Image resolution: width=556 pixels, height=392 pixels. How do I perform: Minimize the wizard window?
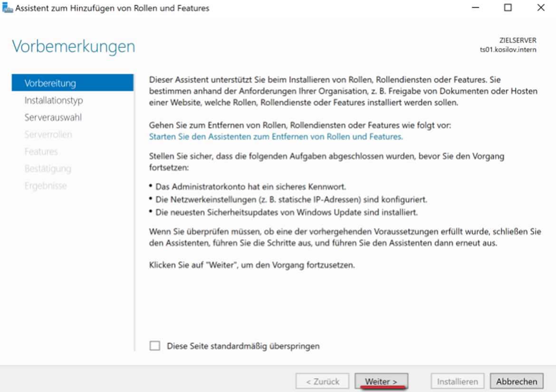coord(475,8)
